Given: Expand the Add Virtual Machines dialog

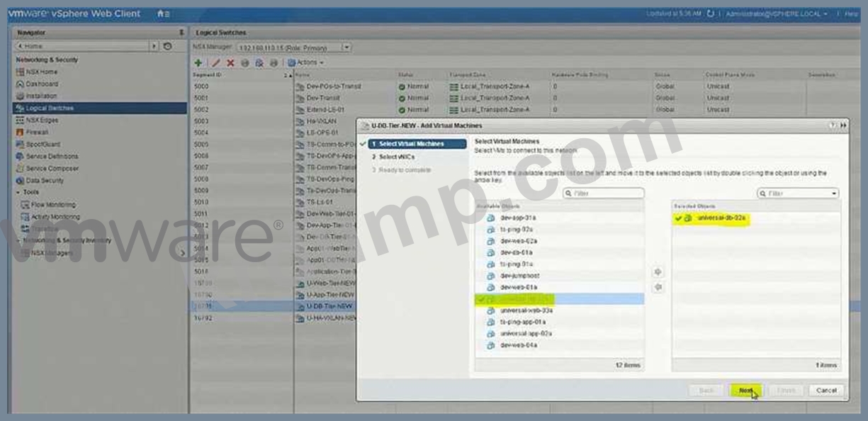Looking at the screenshot, I should (843, 125).
